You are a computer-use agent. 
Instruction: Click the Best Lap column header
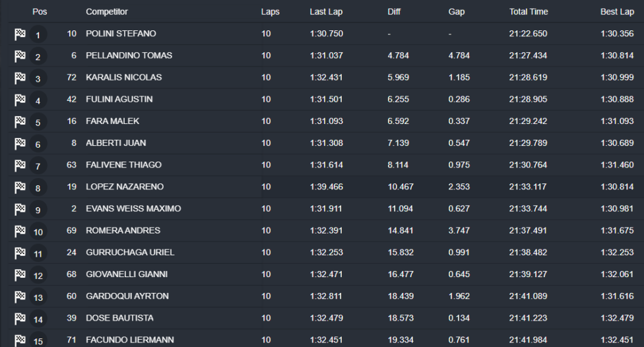tap(617, 11)
